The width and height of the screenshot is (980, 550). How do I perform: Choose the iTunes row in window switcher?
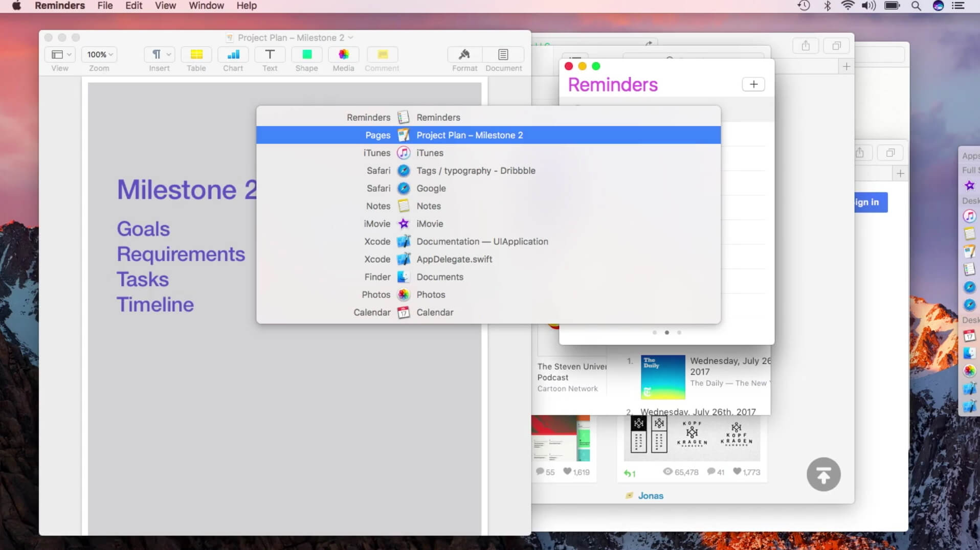pyautogui.click(x=488, y=153)
